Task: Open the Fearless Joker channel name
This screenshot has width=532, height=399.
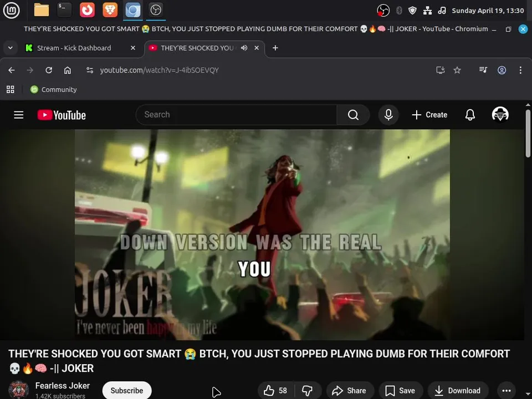Action: coord(63,386)
